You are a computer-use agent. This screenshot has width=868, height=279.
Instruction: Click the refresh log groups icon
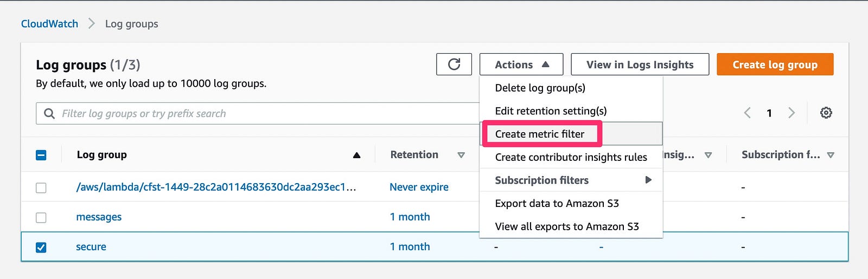click(454, 64)
